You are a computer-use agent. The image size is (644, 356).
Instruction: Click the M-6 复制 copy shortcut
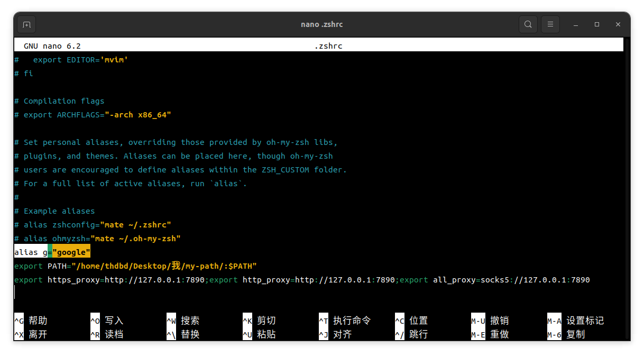pyautogui.click(x=566, y=334)
